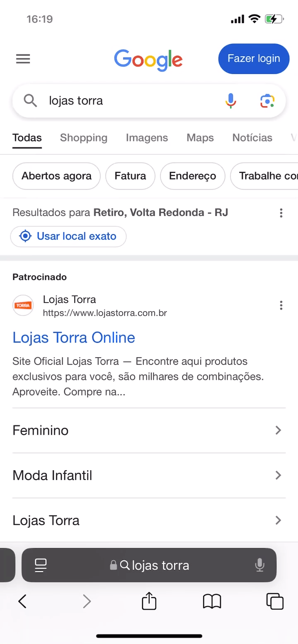Expand the Moda Infantil sitelink row
Viewport: 298px width, 644px height.
coord(149,475)
